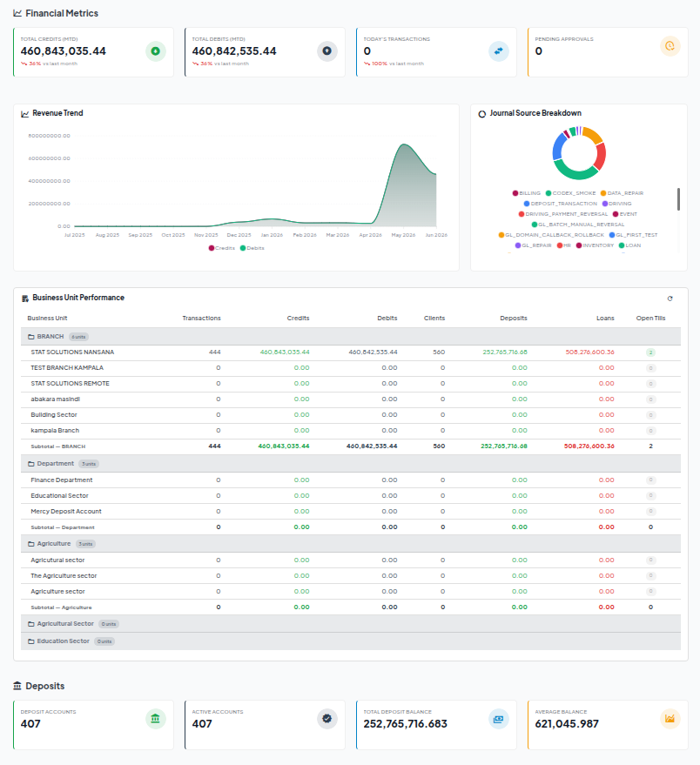Click the May 2026 peak on Revenue Trend

click(x=403, y=144)
